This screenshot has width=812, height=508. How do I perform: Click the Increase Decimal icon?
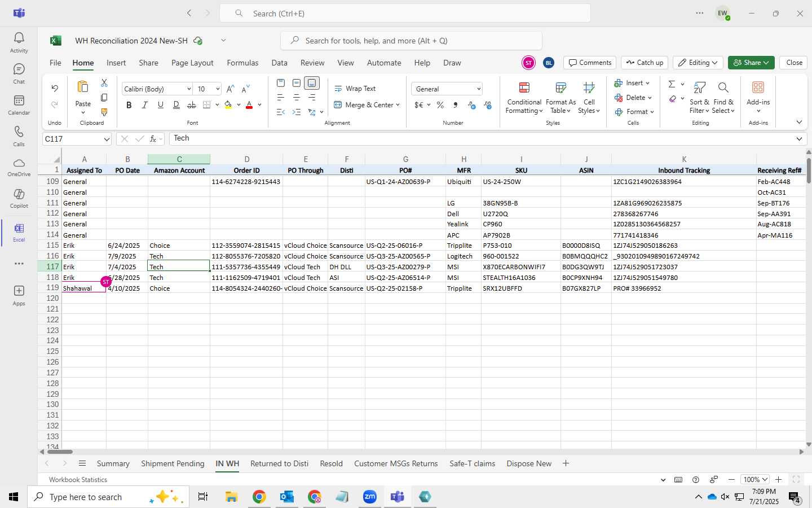click(x=472, y=105)
